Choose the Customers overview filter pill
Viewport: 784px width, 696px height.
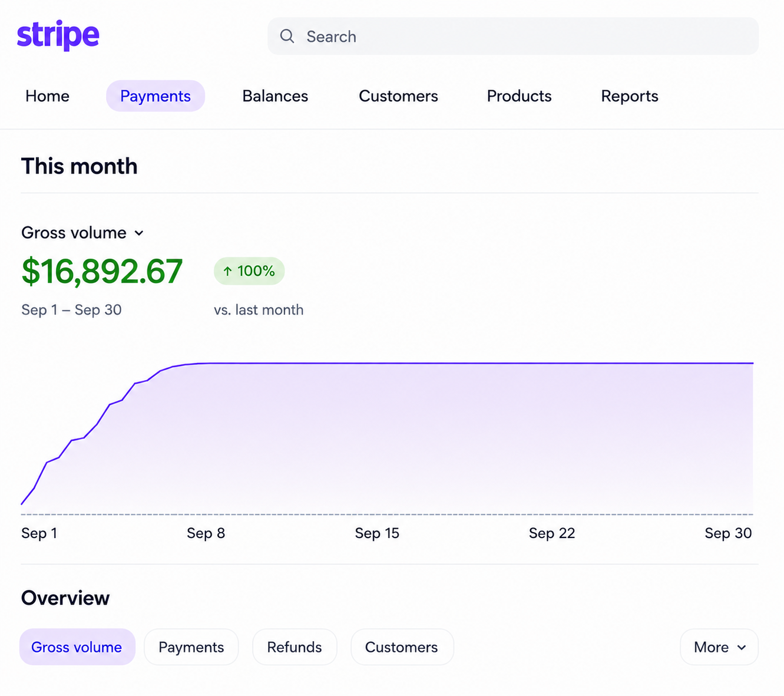[402, 647]
